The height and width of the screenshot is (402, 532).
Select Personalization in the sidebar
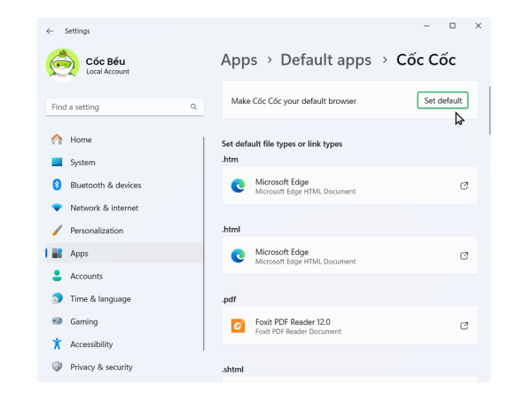[124, 231]
